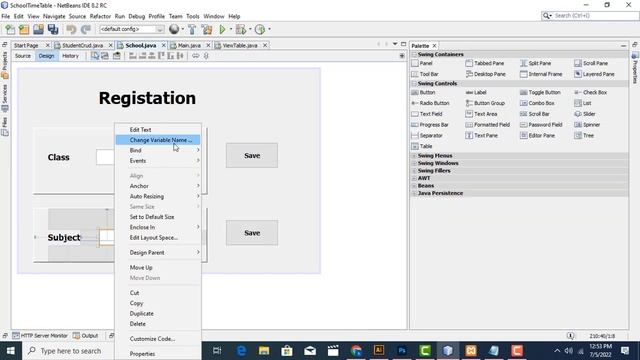Close the Palette panel tab

[434, 46]
